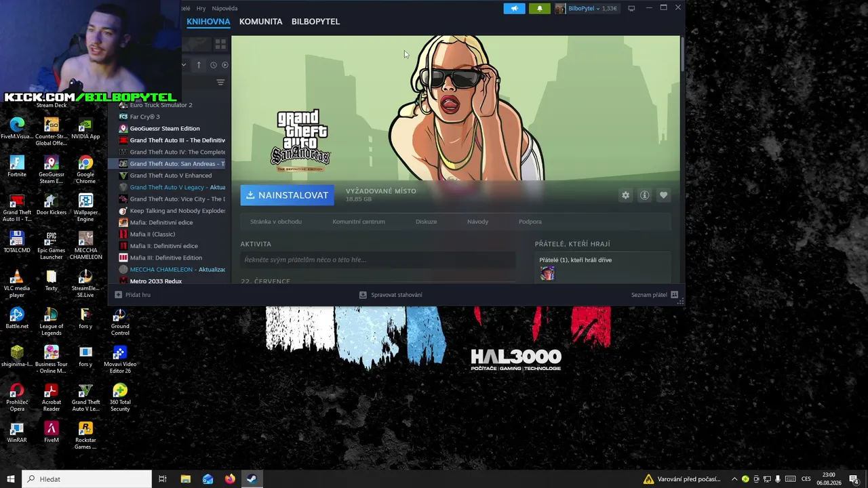868x488 pixels.
Task: Open Task View on the taskbar
Action: pos(163,479)
